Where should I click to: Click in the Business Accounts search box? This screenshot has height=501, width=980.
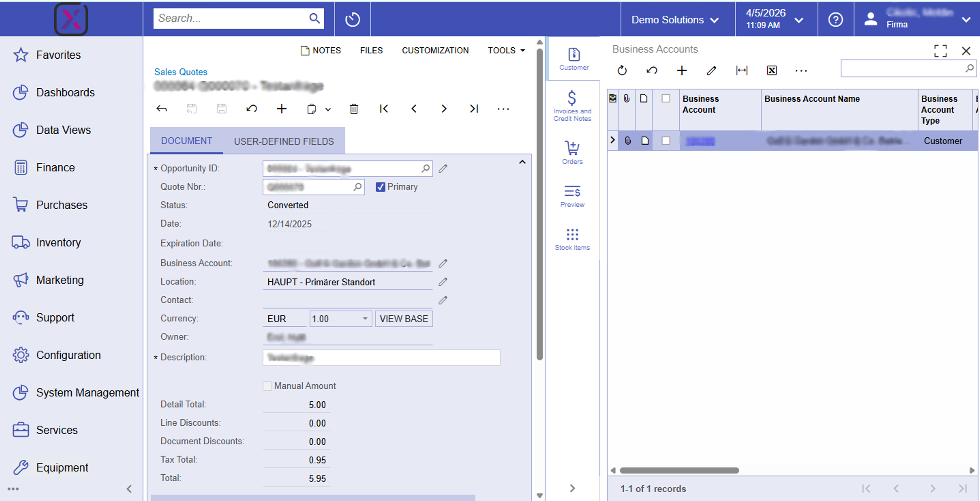point(905,69)
